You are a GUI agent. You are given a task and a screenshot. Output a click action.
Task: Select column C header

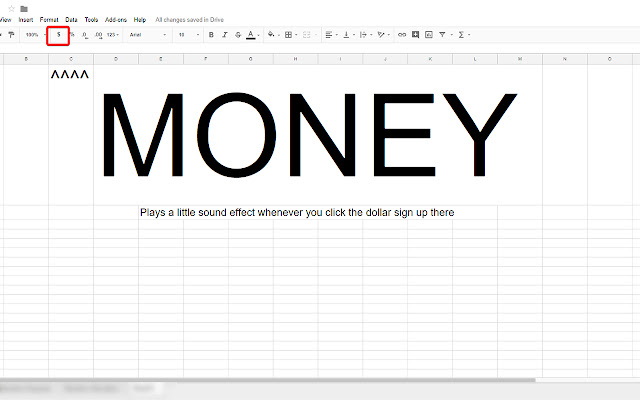[x=71, y=59]
